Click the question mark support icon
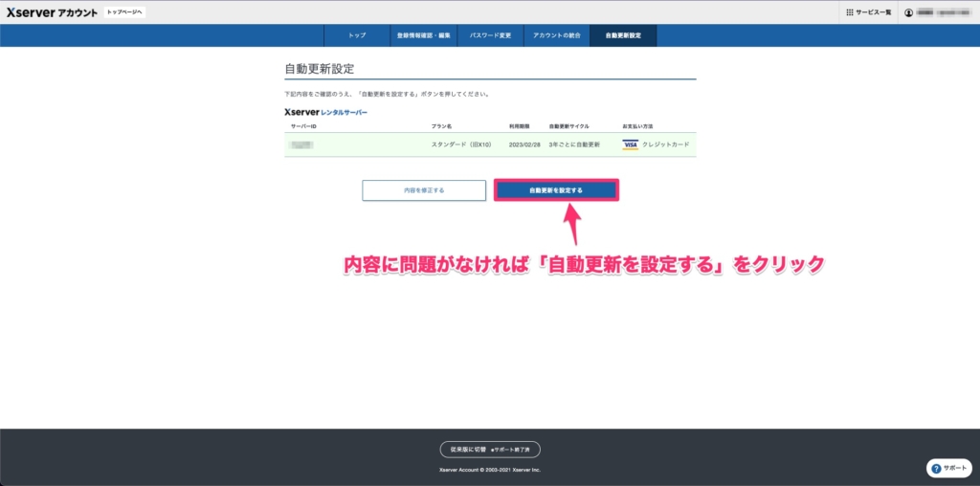Viewport: 980px width, 486px height. (x=937, y=469)
